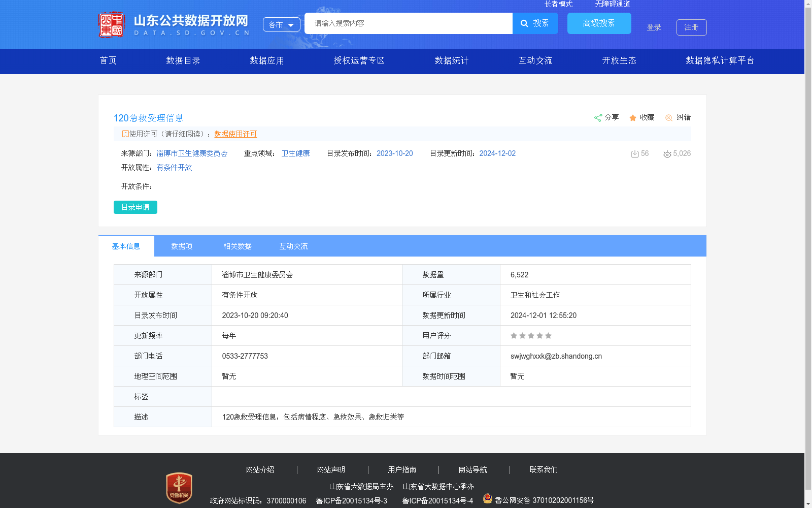812x508 pixels.
Task: Open 网站介绍 in the footer
Action: click(x=260, y=470)
